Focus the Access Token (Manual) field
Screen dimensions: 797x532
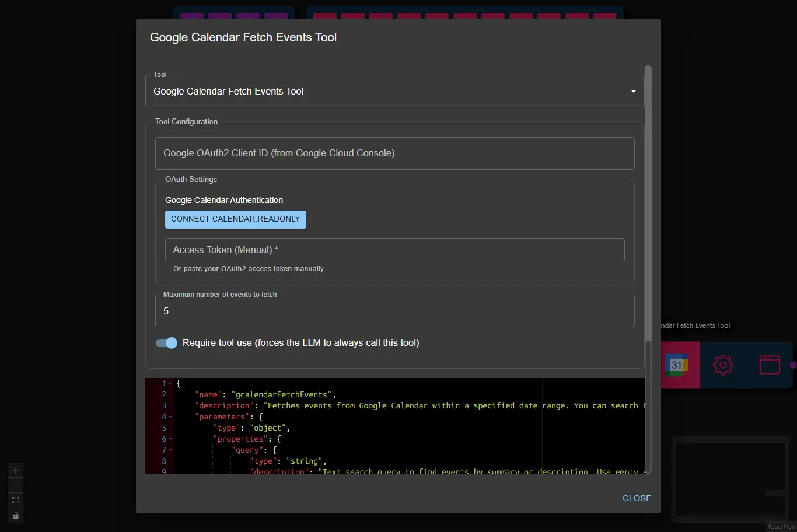click(x=394, y=249)
